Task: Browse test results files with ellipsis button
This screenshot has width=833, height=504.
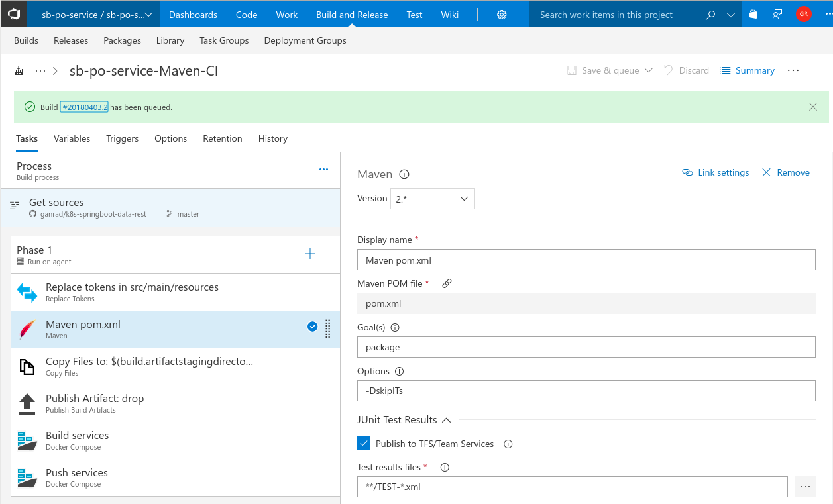Action: tap(805, 487)
